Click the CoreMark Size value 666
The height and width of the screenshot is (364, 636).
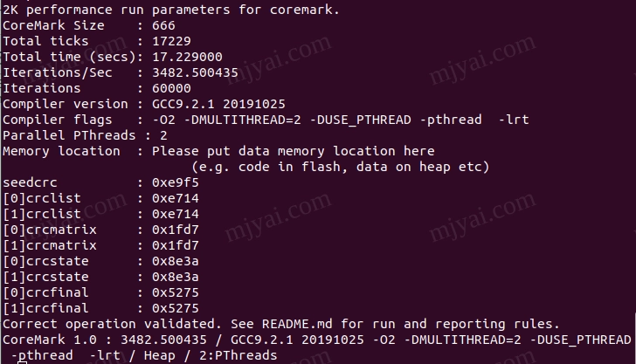coord(163,25)
